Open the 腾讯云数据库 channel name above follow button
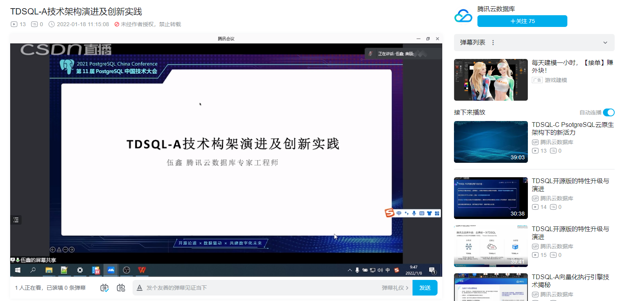 [x=496, y=9]
